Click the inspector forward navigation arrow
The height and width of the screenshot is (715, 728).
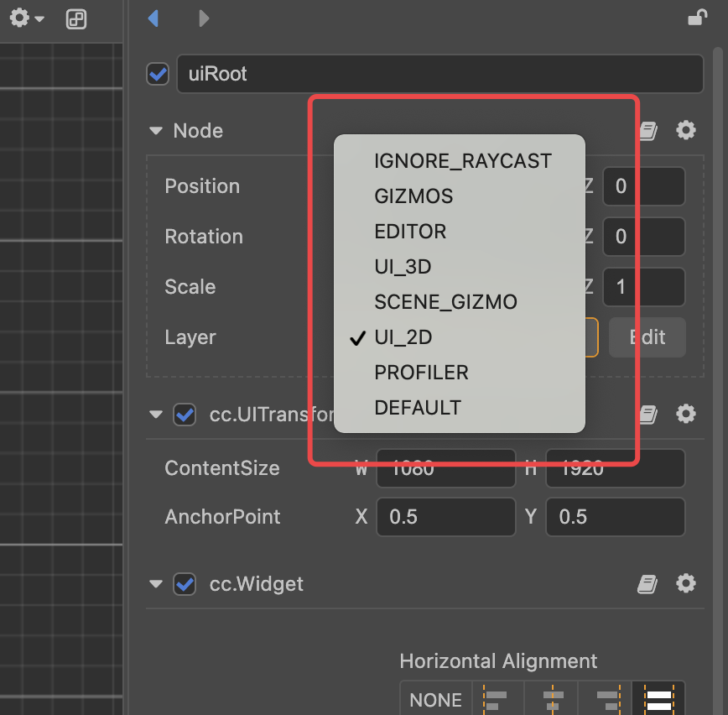[x=204, y=18]
